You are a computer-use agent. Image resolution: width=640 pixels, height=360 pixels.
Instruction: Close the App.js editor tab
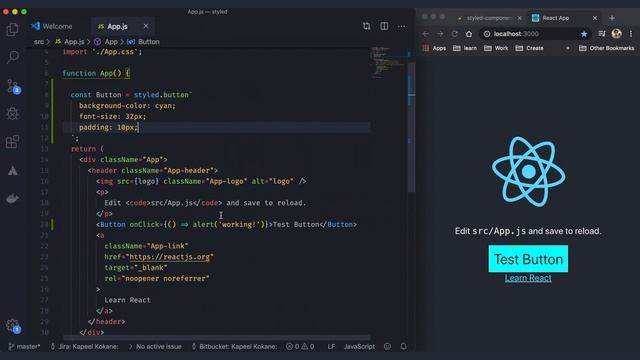click(x=146, y=26)
